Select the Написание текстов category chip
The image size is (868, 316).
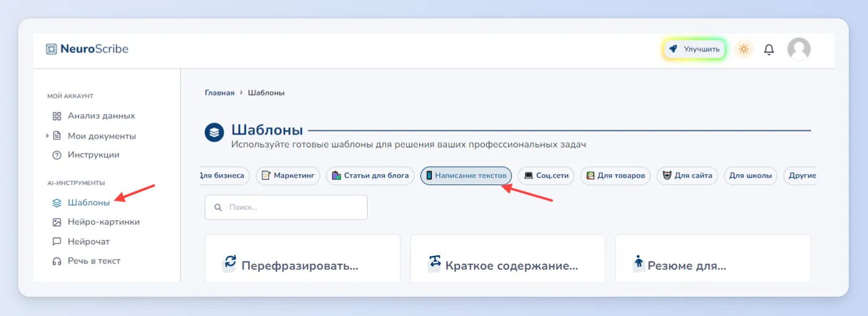(466, 176)
